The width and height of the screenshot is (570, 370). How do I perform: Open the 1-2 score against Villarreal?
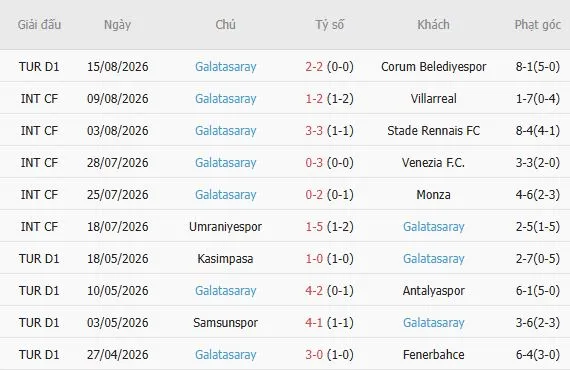coord(314,99)
